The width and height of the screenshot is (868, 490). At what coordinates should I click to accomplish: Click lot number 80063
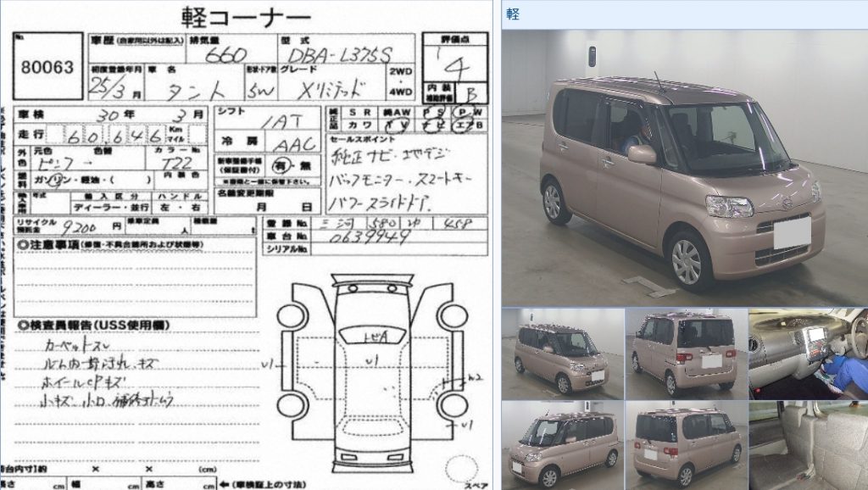pyautogui.click(x=47, y=67)
